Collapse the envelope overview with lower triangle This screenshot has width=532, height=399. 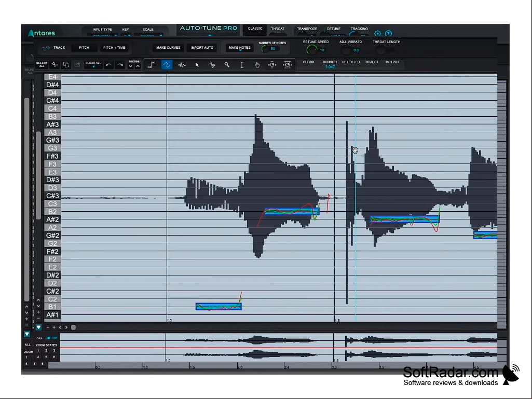(27, 334)
